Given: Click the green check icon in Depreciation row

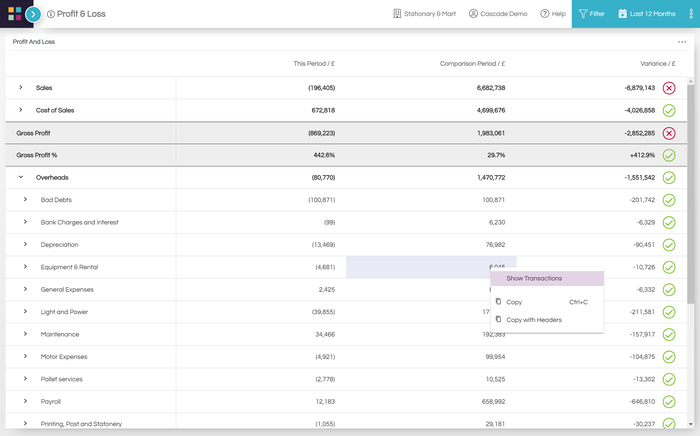Looking at the screenshot, I should 669,245.
